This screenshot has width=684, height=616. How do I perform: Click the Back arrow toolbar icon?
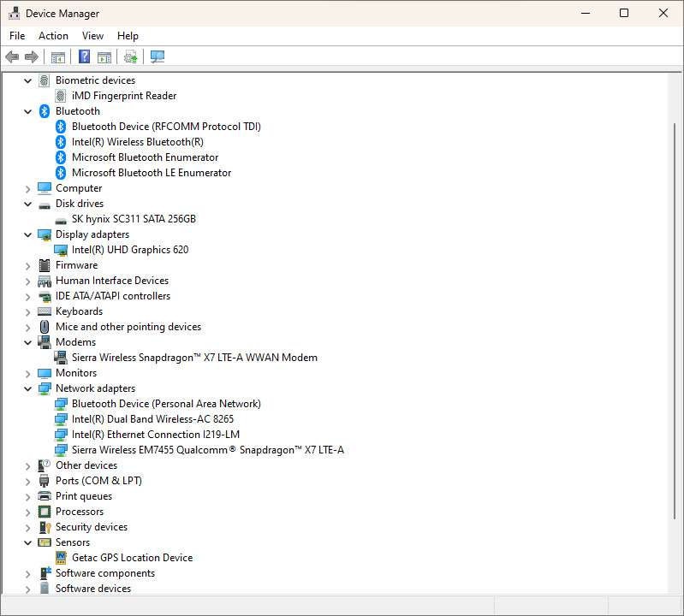point(12,56)
